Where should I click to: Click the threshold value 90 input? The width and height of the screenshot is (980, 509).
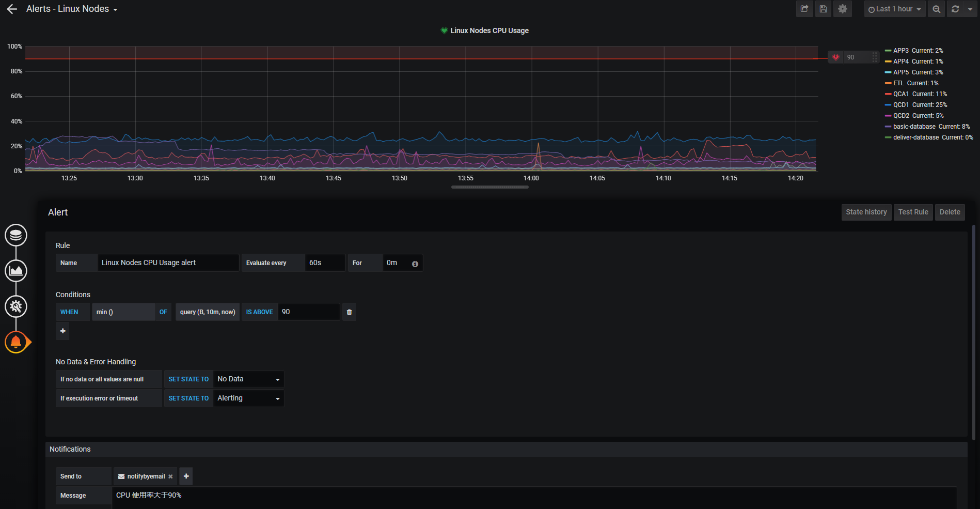tap(309, 312)
